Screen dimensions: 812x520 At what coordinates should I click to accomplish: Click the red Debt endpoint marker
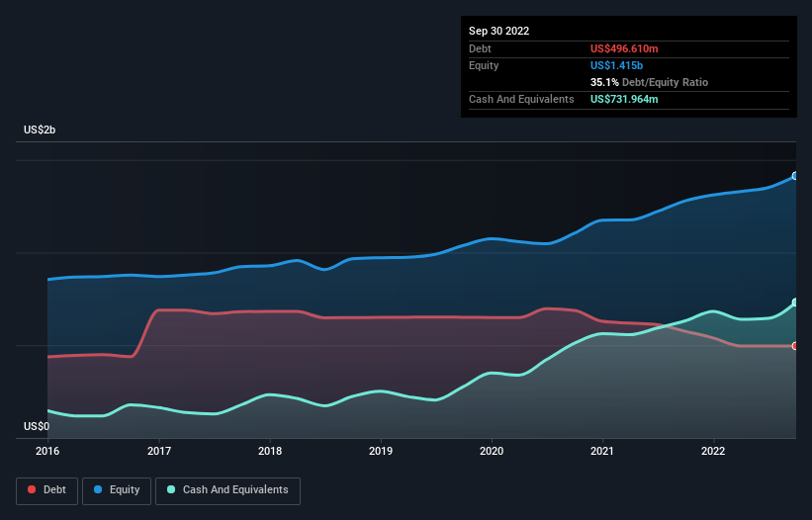pyautogui.click(x=795, y=346)
